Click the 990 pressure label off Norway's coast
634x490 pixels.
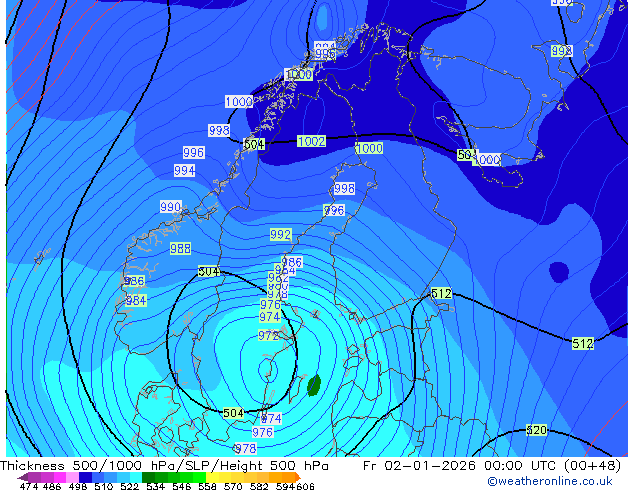(x=171, y=207)
